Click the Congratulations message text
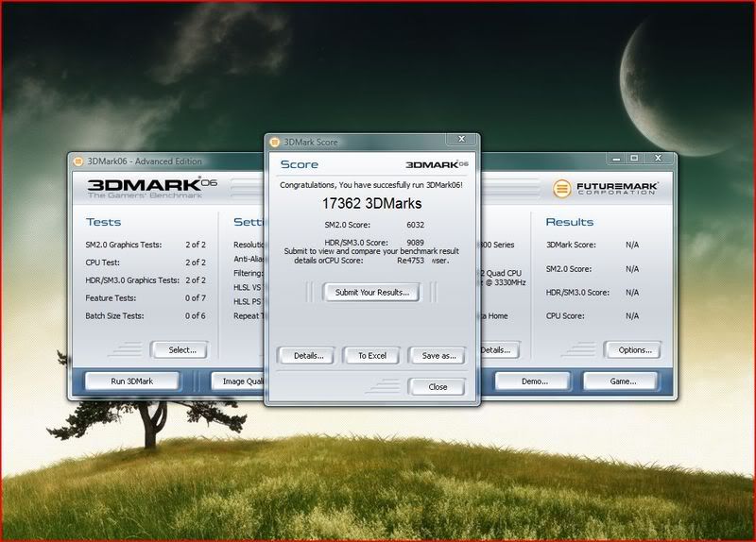The height and width of the screenshot is (542, 756). pyautogui.click(x=371, y=185)
